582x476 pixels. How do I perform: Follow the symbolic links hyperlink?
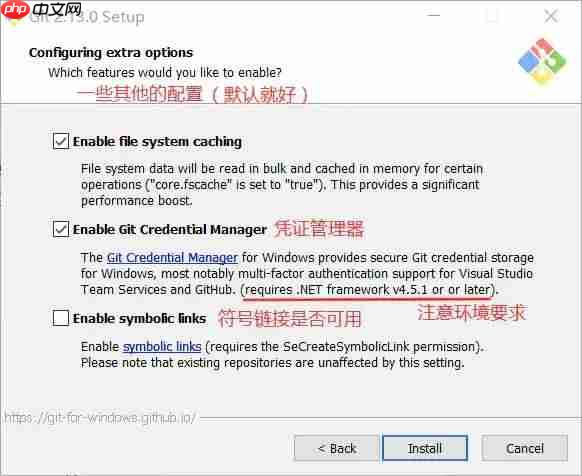162,346
